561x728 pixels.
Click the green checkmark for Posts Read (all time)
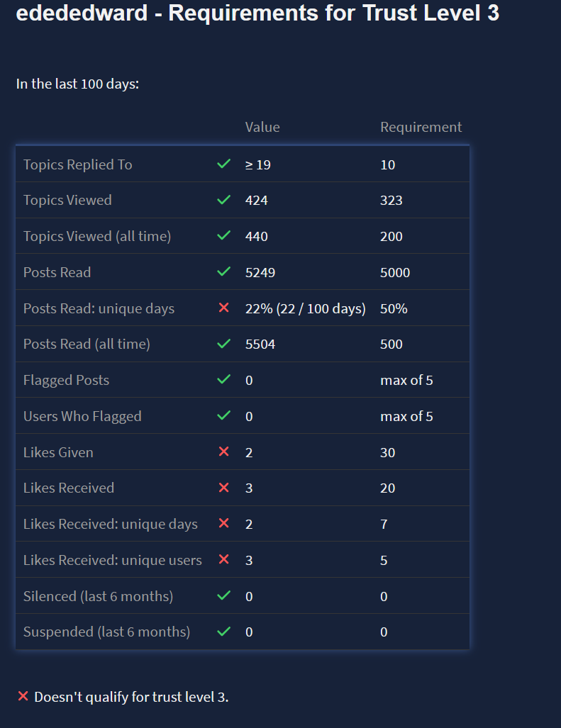(x=224, y=344)
